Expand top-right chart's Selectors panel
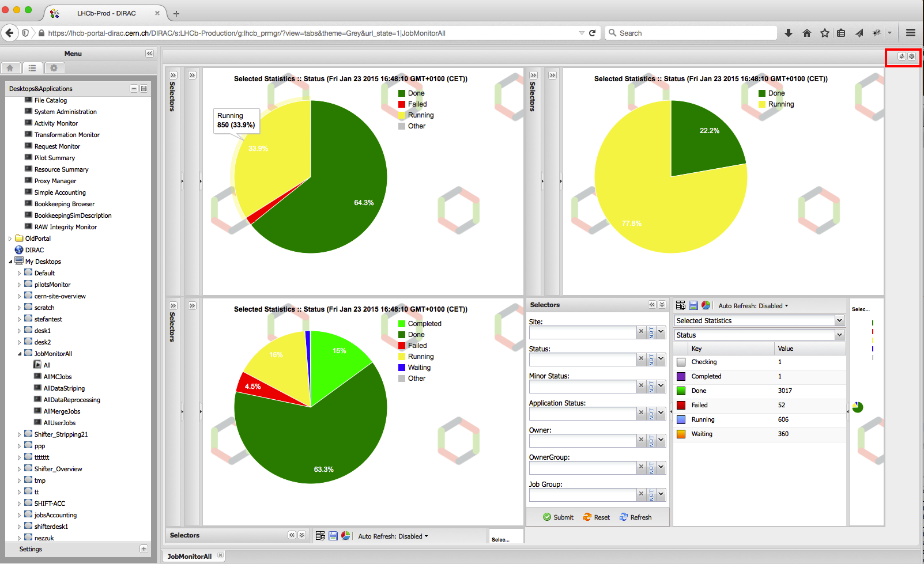Viewport: 924px width, 564px height. tap(533, 75)
